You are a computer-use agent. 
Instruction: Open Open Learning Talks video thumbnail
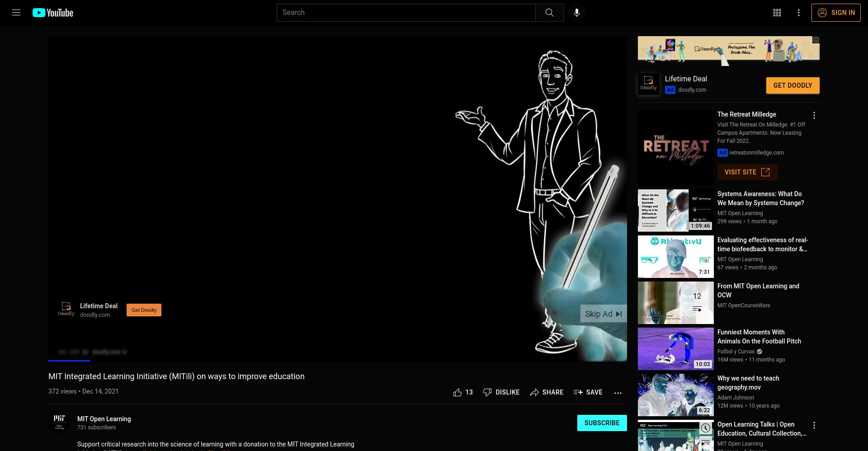(x=676, y=436)
